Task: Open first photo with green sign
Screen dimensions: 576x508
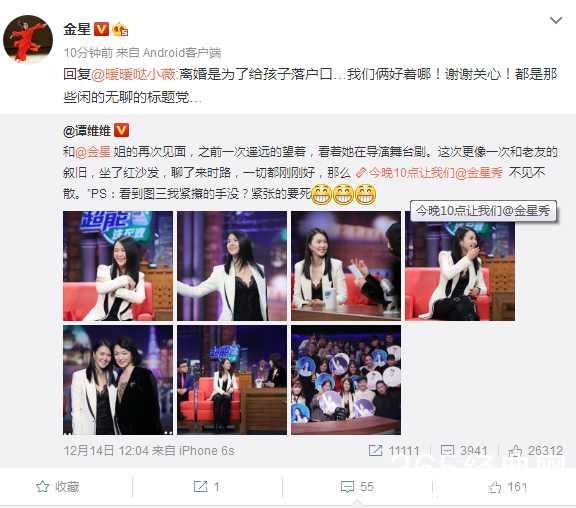Action: pyautogui.click(x=118, y=266)
